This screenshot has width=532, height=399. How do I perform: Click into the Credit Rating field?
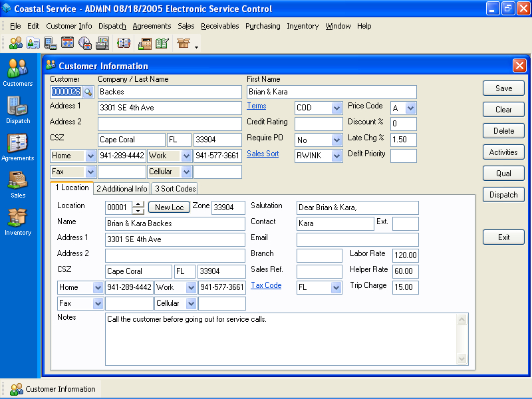(x=319, y=124)
